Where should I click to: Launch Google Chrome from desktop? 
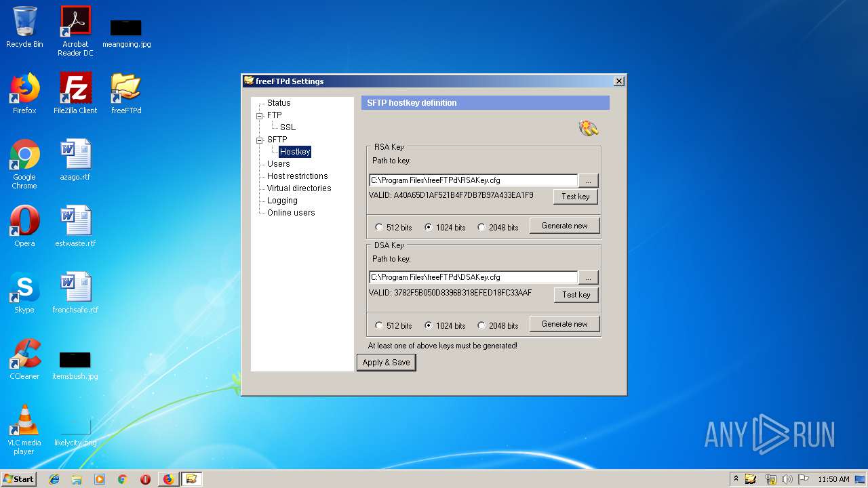pos(24,165)
